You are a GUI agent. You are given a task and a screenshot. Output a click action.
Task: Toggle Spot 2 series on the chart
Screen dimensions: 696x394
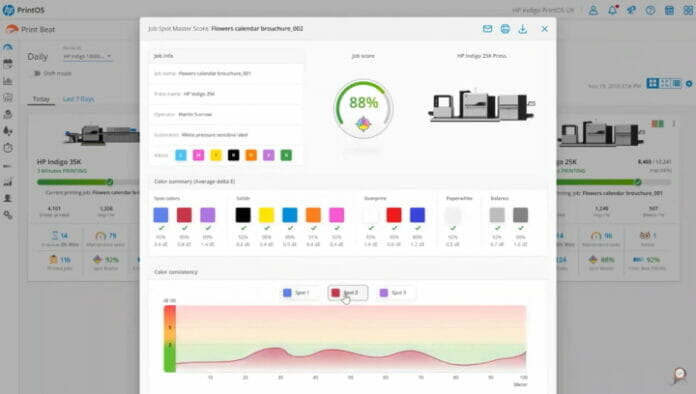[348, 293]
